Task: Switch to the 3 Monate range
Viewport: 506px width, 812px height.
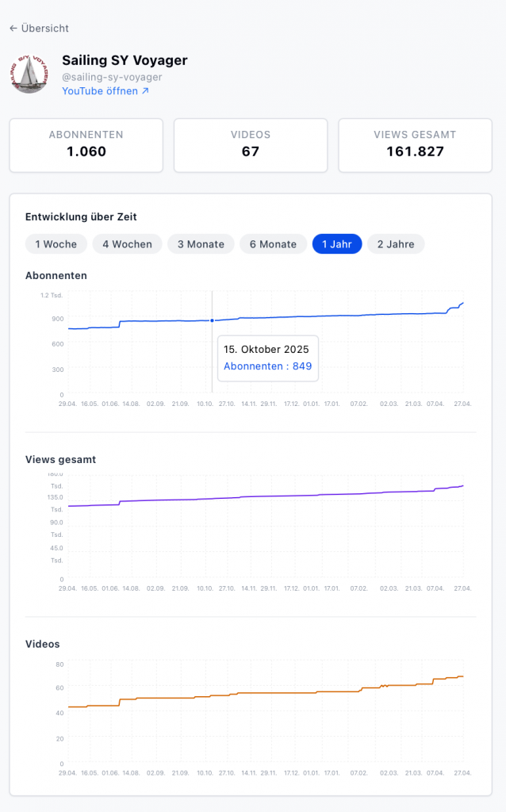Action: pos(201,244)
